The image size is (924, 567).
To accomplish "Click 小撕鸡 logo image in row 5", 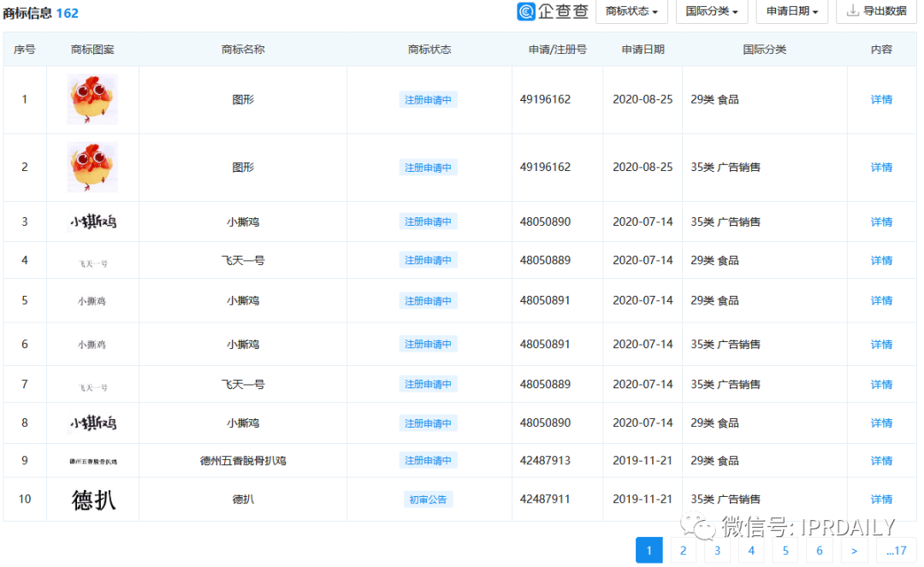I will [x=92, y=301].
